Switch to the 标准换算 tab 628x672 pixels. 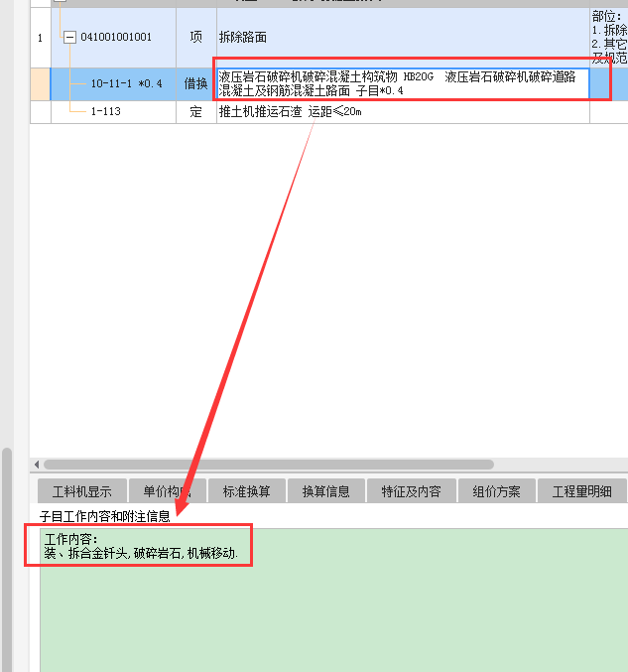pyautogui.click(x=247, y=491)
